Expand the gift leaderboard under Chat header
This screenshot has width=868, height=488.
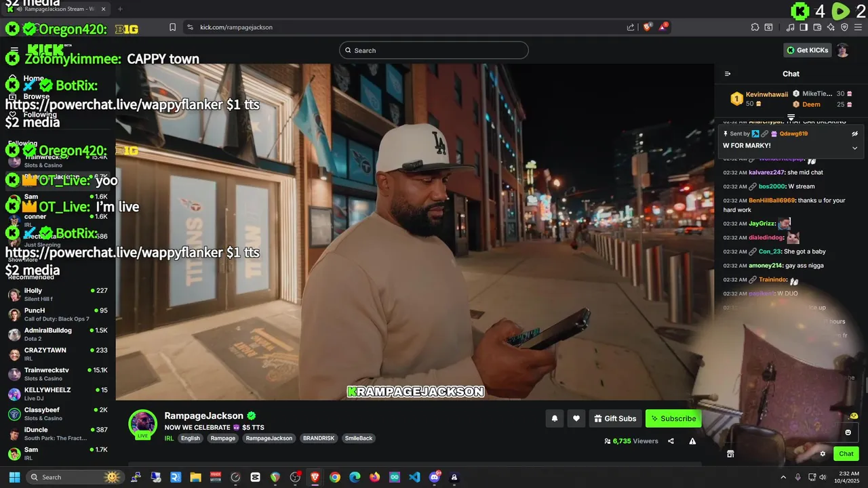[x=791, y=118]
